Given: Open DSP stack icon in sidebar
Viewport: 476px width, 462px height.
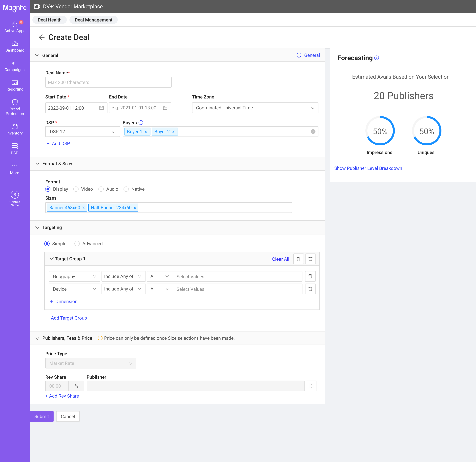Looking at the screenshot, I should pos(15,146).
